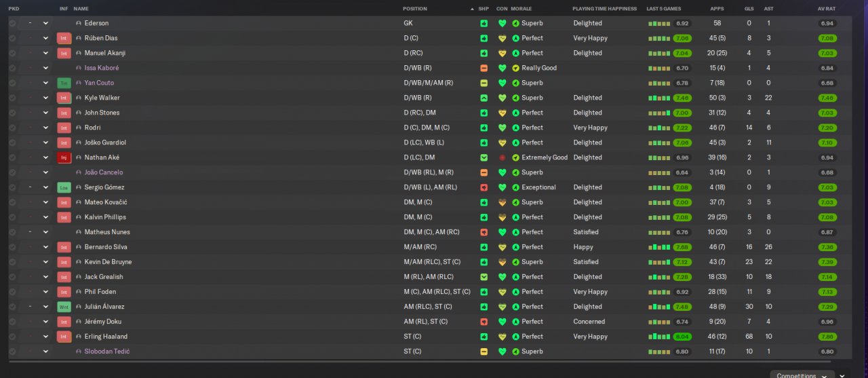868x378 pixels.
Task: Sort by the POSITION column header
Action: 415,9
